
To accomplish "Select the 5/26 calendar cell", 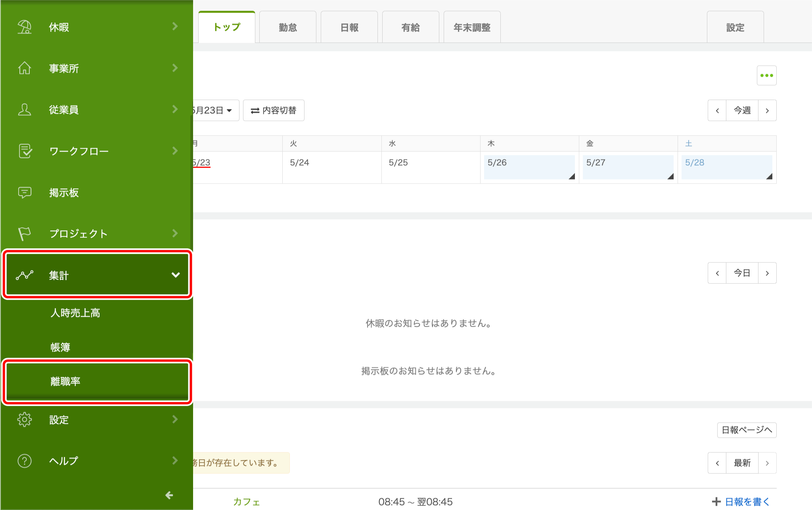I will coord(529,167).
